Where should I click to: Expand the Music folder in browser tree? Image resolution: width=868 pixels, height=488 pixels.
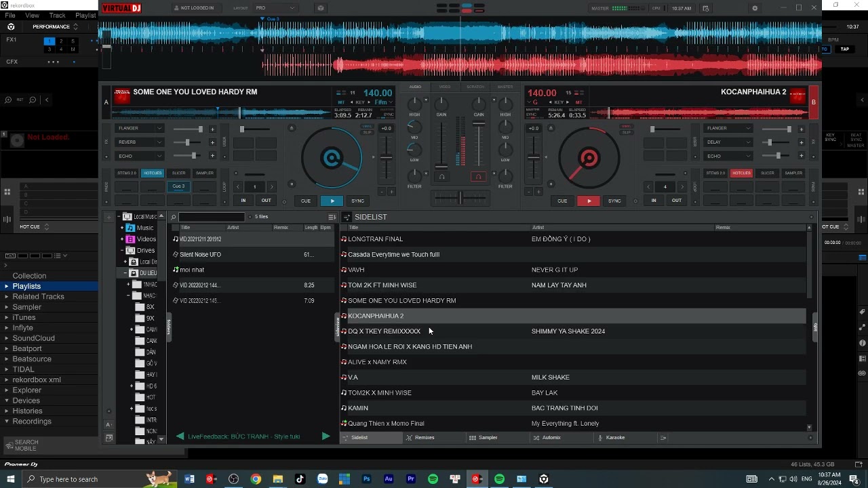(x=122, y=228)
